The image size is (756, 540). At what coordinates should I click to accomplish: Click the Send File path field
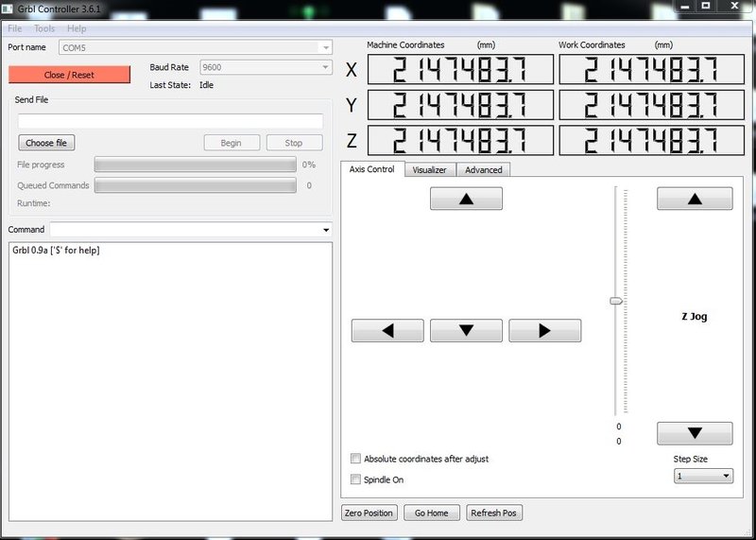click(170, 121)
